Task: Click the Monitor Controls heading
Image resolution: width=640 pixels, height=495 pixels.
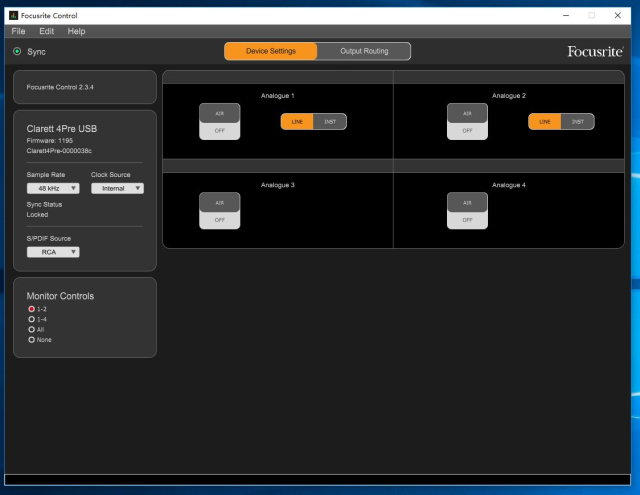Action: click(60, 296)
